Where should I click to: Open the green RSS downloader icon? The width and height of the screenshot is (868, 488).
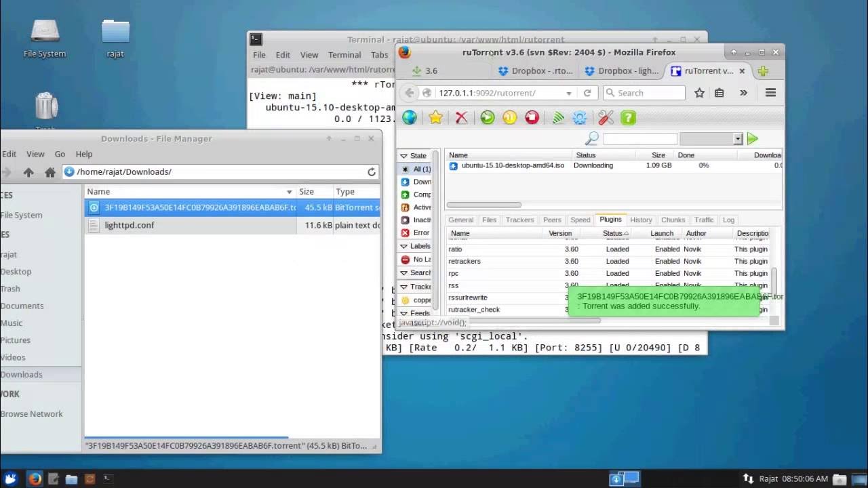pyautogui.click(x=557, y=117)
